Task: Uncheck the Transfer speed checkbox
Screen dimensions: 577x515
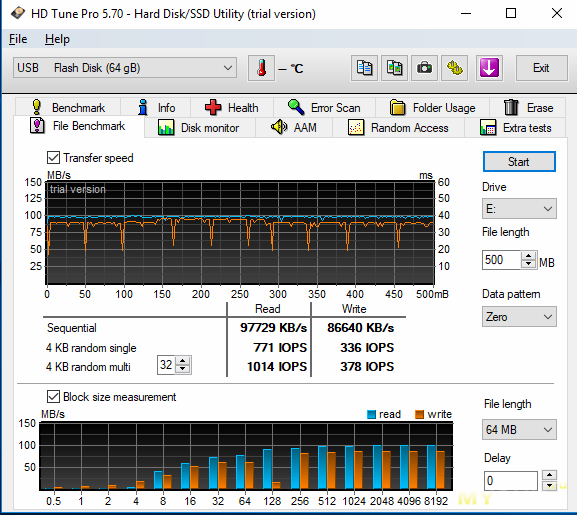Action: point(53,158)
